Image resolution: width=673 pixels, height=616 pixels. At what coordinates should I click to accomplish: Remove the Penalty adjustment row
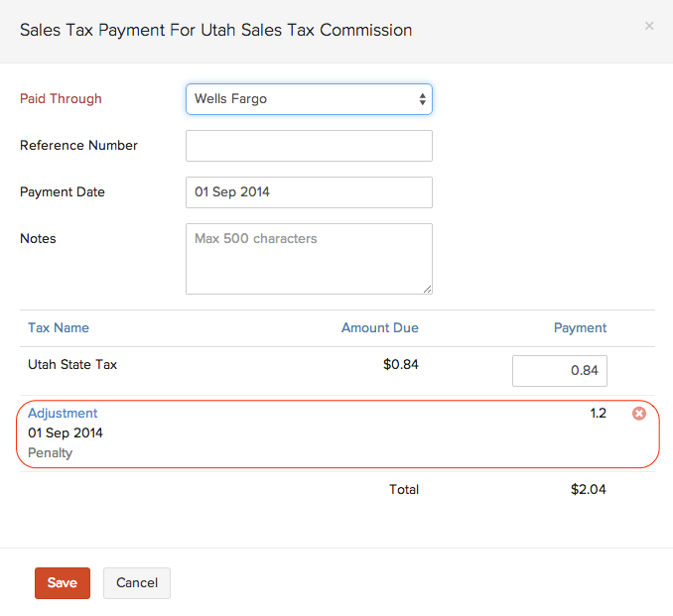(639, 414)
